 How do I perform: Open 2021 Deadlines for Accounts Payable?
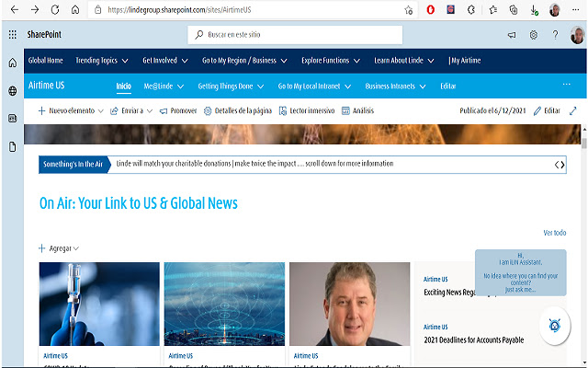click(474, 340)
